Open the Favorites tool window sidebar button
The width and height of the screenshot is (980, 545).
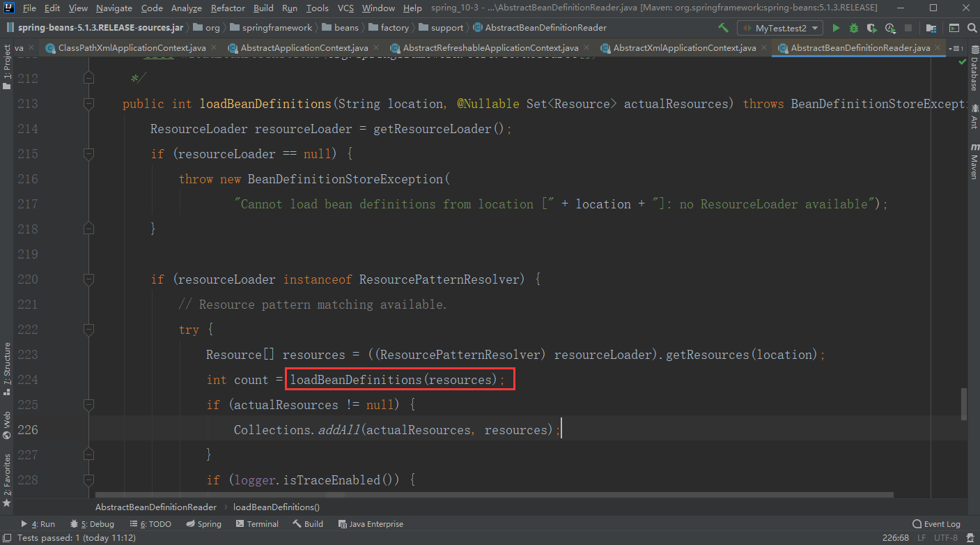coord(7,479)
